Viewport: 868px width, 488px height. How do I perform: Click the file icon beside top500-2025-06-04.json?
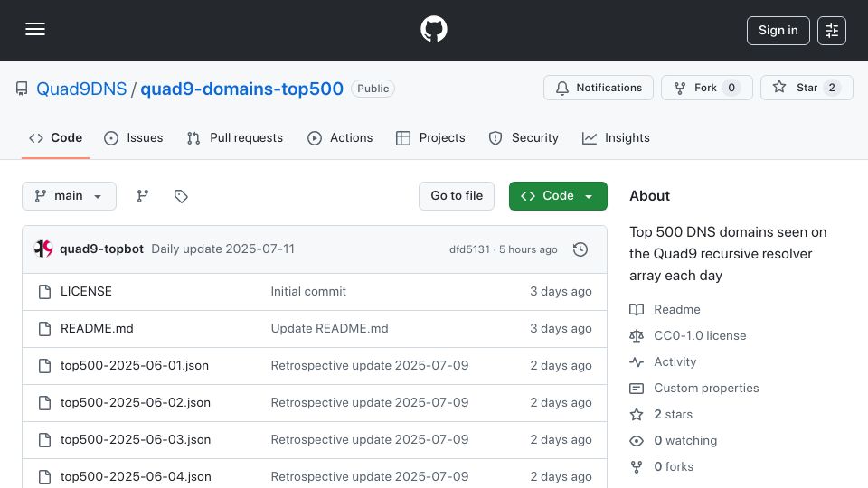pyautogui.click(x=45, y=476)
